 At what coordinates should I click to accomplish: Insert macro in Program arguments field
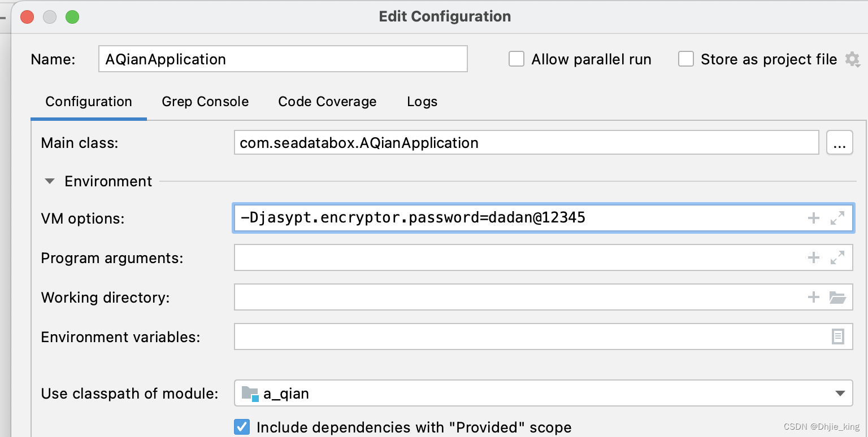click(x=813, y=258)
